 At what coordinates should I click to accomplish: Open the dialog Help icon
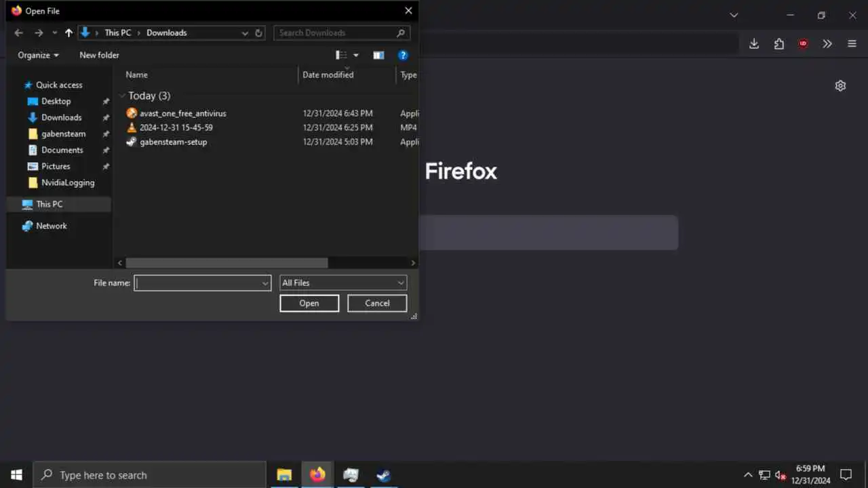[x=403, y=55]
